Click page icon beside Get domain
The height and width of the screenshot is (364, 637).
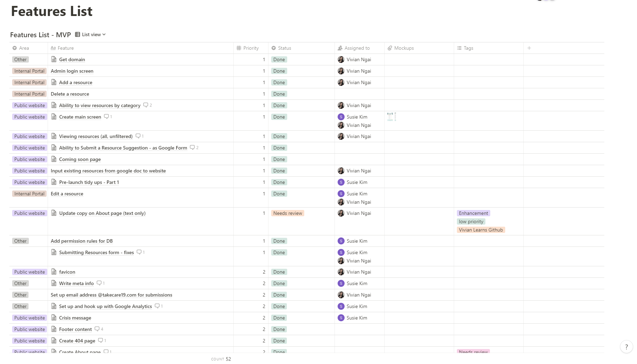[54, 59]
